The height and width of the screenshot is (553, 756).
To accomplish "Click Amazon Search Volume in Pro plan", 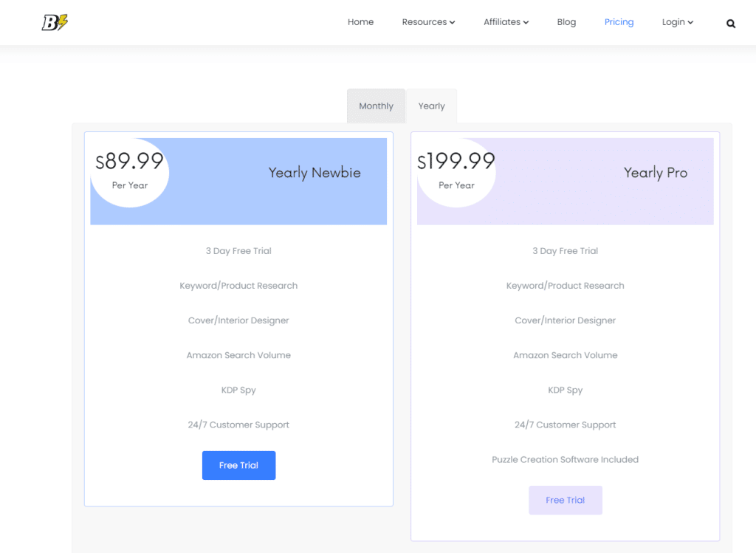I will (565, 355).
